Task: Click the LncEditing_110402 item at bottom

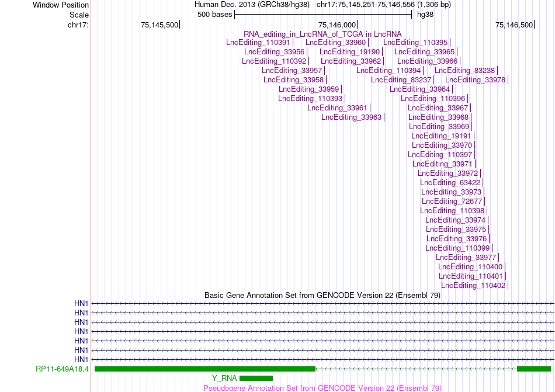Action: click(x=473, y=286)
